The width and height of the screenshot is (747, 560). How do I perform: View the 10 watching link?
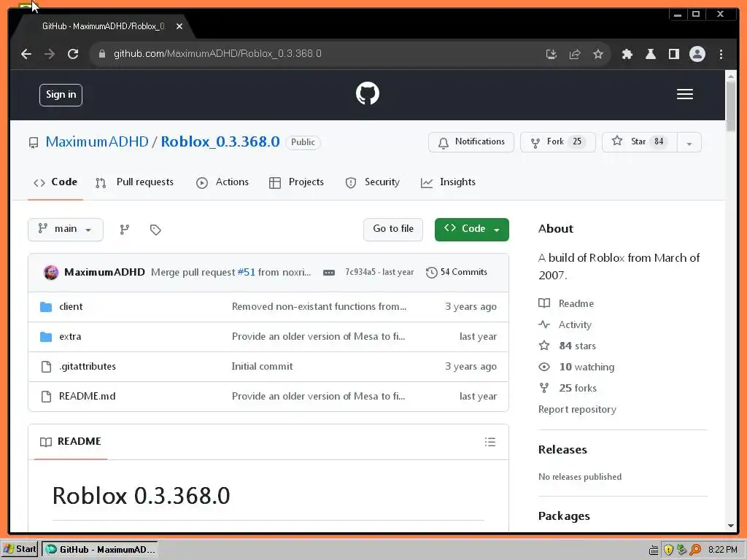click(x=576, y=367)
